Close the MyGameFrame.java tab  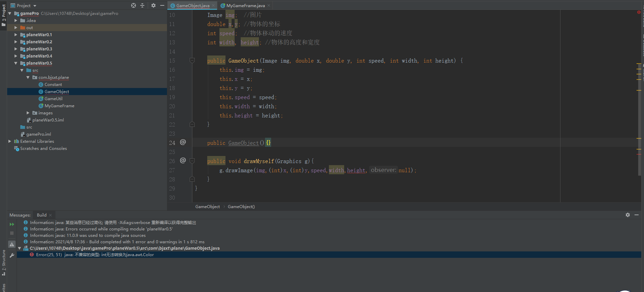[269, 5]
